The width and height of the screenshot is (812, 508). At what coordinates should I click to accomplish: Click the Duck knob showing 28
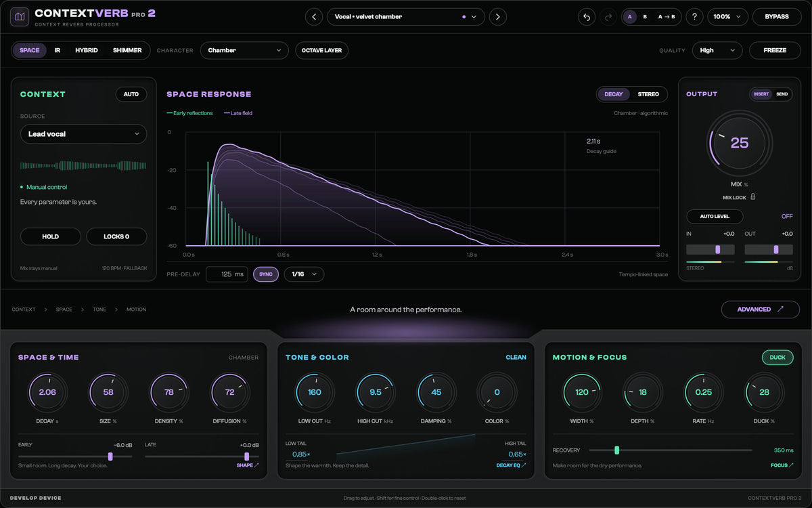pos(765,392)
